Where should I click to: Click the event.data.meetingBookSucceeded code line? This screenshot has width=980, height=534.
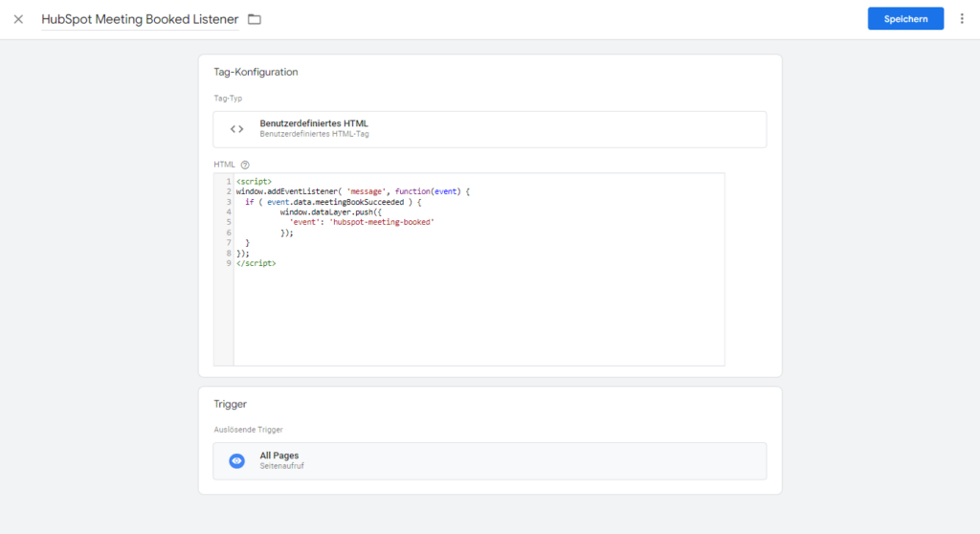(x=333, y=202)
